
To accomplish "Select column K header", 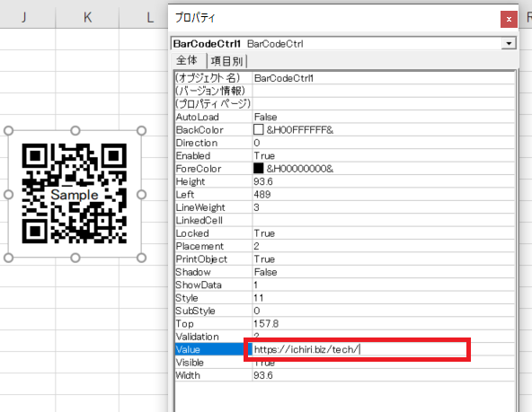I will [87, 16].
